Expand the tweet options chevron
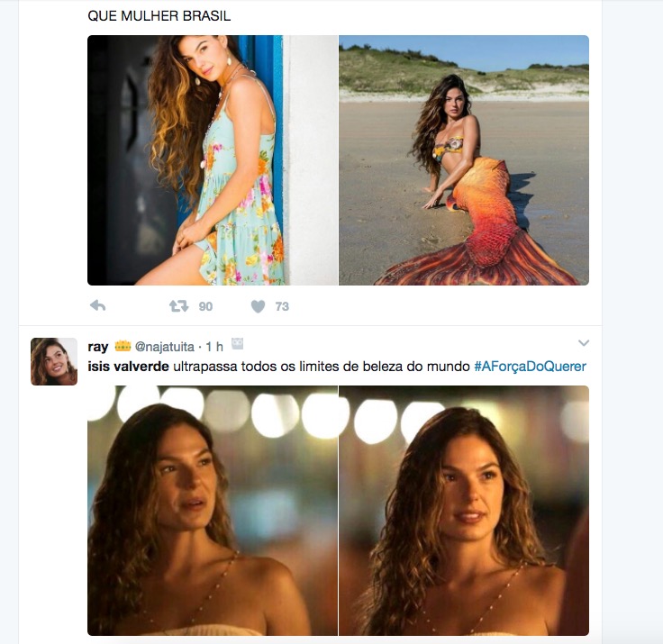663x644 pixels. [x=584, y=343]
